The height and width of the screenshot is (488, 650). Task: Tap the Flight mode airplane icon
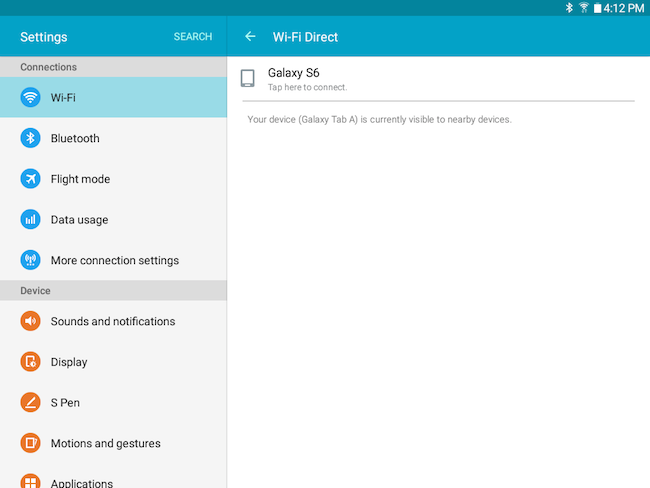point(30,179)
